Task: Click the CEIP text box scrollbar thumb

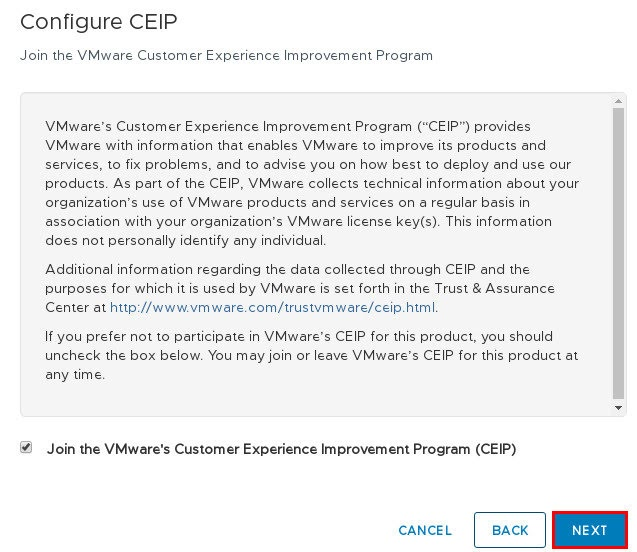Action: point(618,253)
